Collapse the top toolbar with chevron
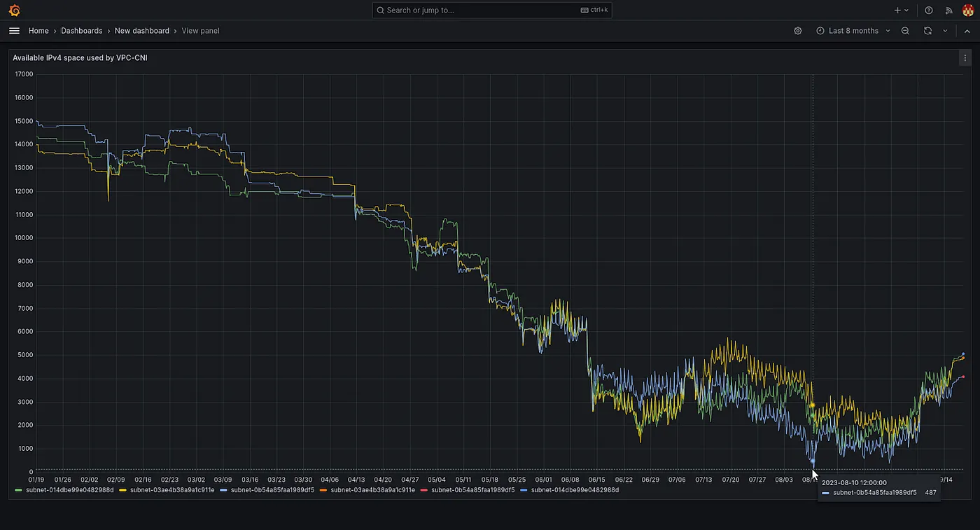This screenshot has height=530, width=980. 967,31
